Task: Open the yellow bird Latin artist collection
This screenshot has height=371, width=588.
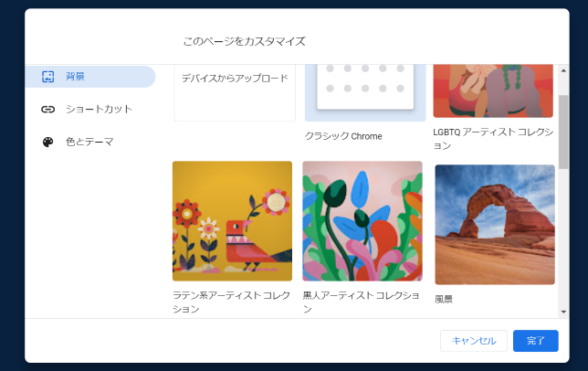Action: tap(232, 221)
